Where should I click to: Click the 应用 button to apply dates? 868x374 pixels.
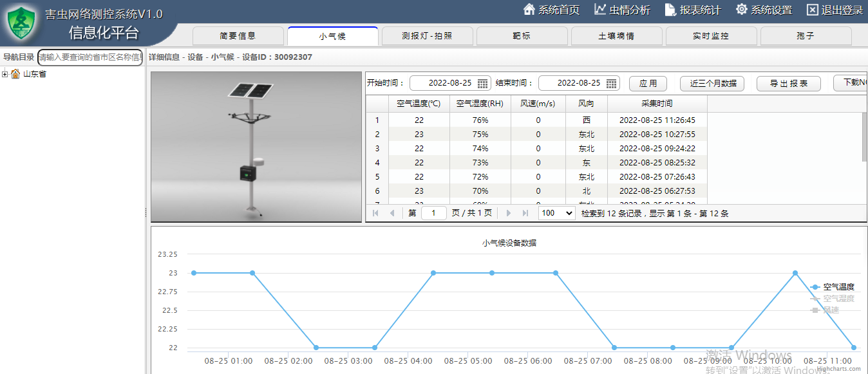[648, 83]
